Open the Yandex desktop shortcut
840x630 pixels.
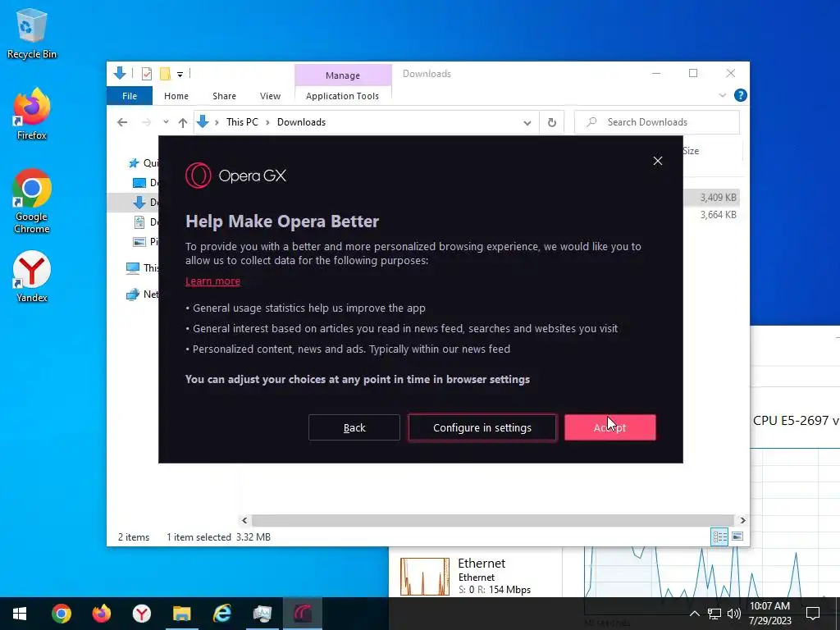coord(32,277)
